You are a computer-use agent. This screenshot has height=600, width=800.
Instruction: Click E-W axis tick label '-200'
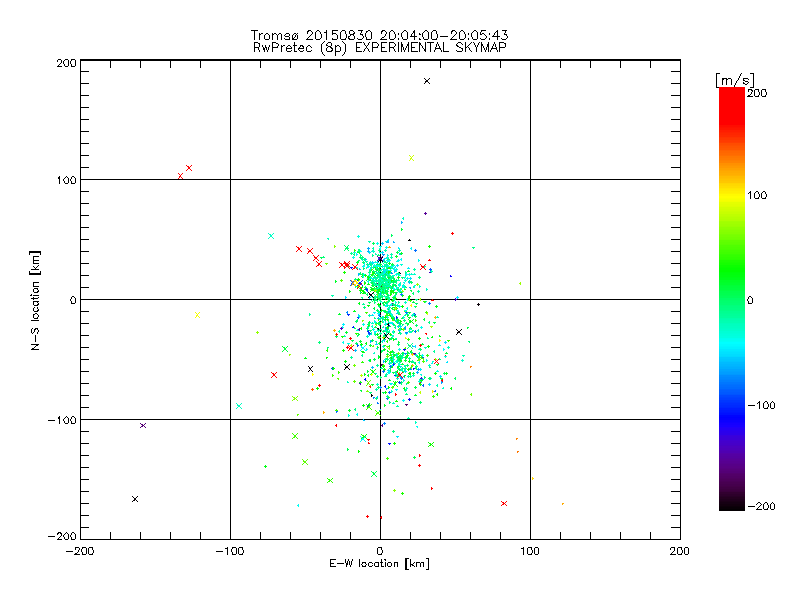point(80,551)
